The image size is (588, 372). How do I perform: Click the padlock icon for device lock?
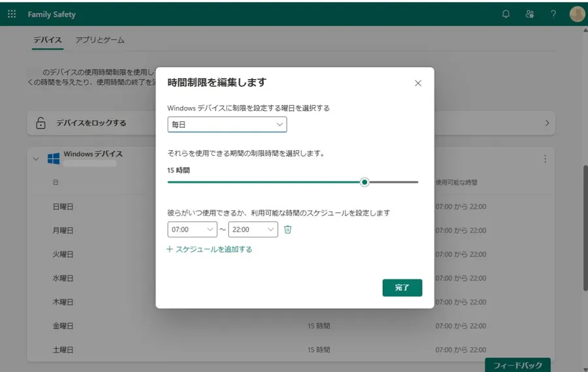[x=41, y=123]
